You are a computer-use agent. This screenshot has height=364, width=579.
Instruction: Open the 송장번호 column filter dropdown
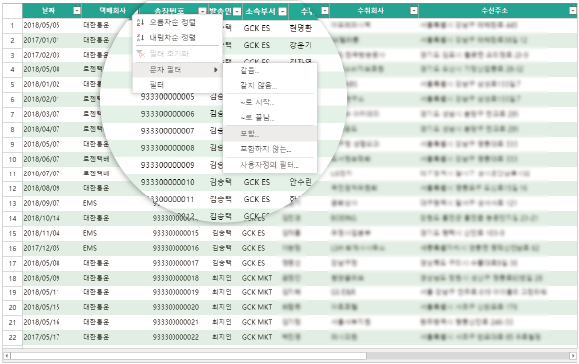[x=202, y=11]
